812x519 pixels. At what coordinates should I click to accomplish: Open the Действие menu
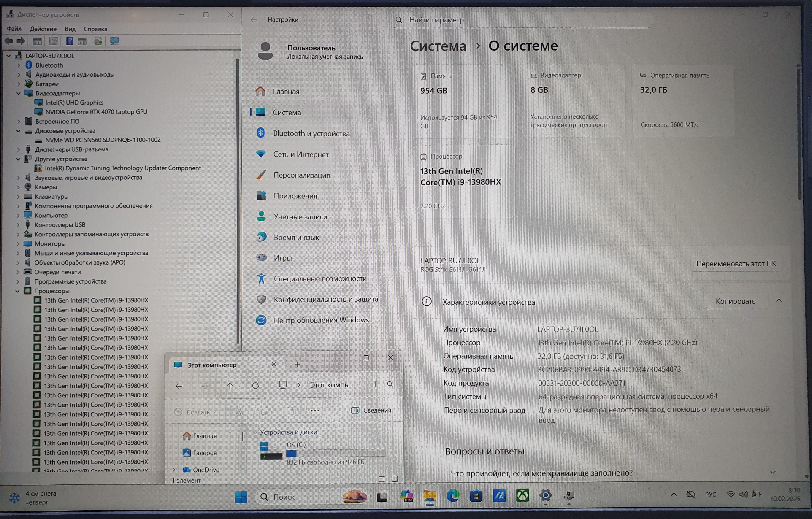tap(43, 29)
